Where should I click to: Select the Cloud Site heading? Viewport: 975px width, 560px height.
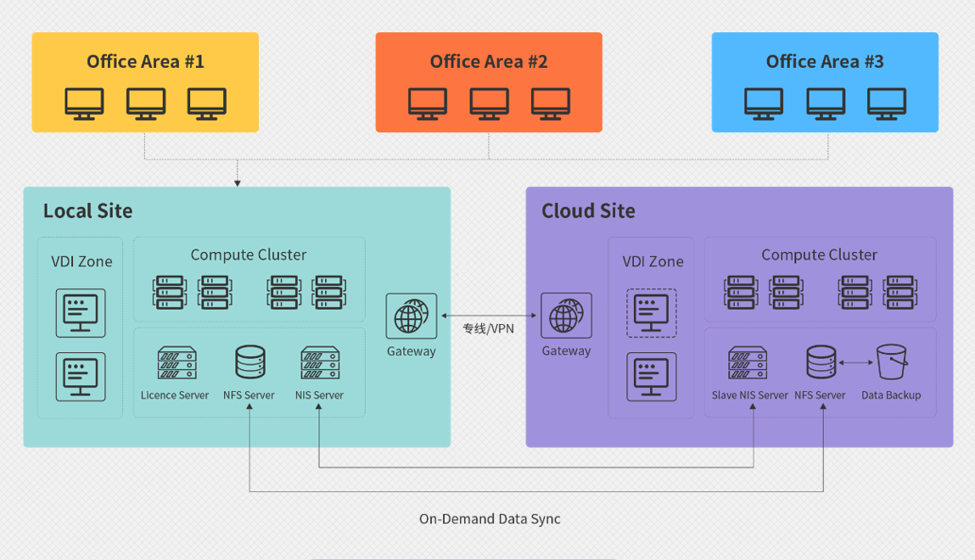[x=588, y=210]
